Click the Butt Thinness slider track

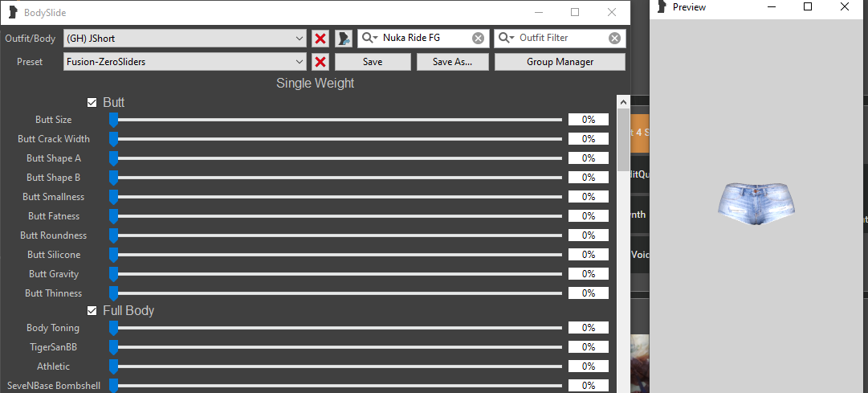(x=336, y=293)
